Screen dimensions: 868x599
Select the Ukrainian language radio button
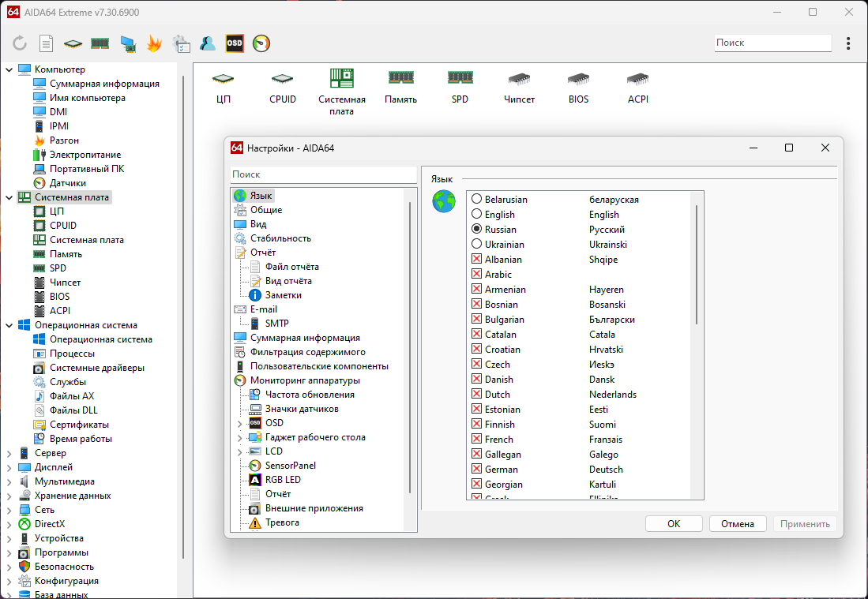(476, 243)
